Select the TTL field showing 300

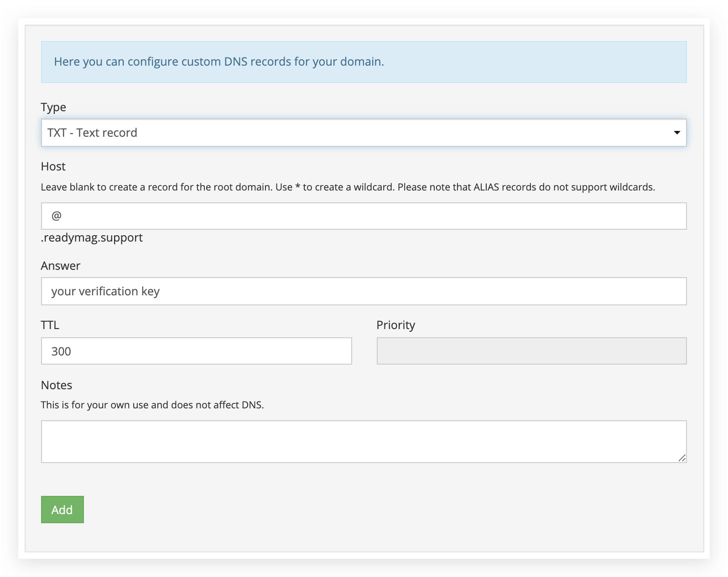196,351
